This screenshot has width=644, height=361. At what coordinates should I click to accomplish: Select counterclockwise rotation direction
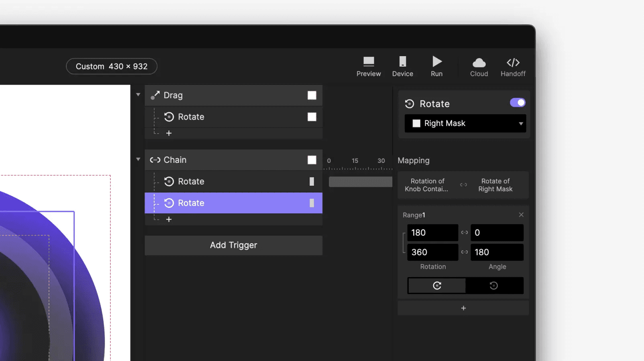click(494, 286)
